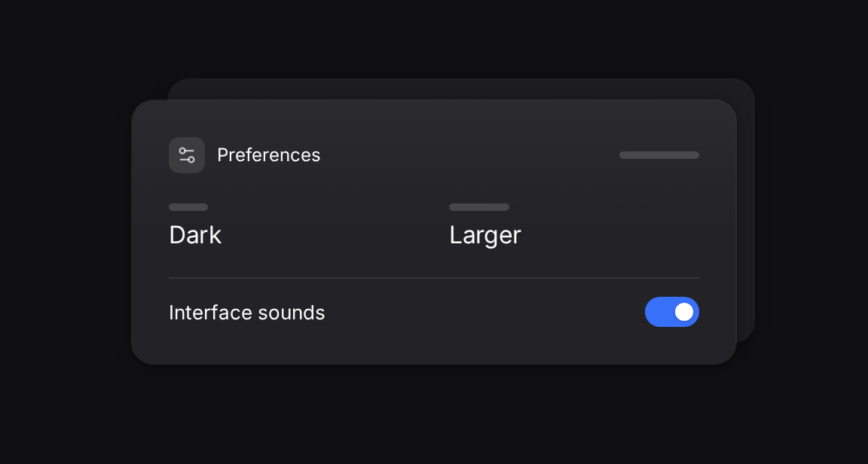Click the divider above Interface sounds
Image resolution: width=868 pixels, height=464 pixels.
coord(434,277)
